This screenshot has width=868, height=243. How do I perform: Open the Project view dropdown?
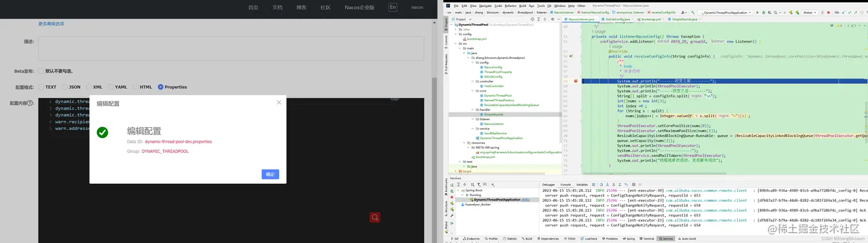(461, 19)
